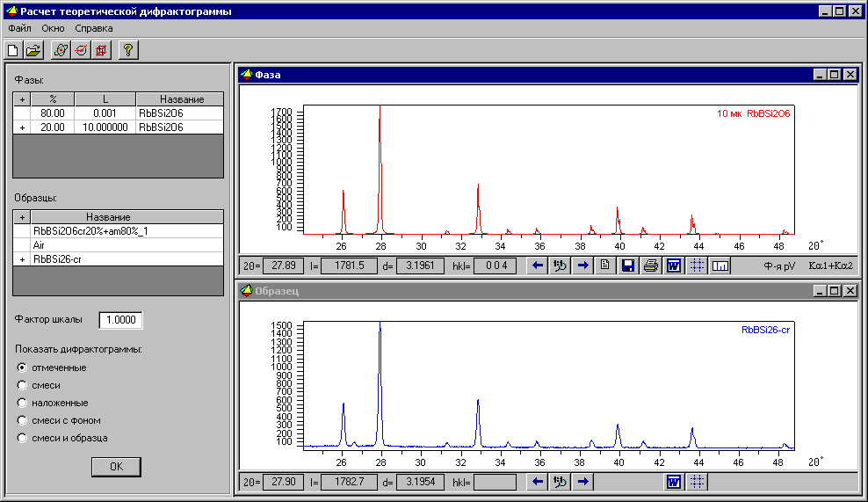This screenshot has width=868, height=502.
Task: Click the Фактор шкалы input field
Action: pos(120,320)
